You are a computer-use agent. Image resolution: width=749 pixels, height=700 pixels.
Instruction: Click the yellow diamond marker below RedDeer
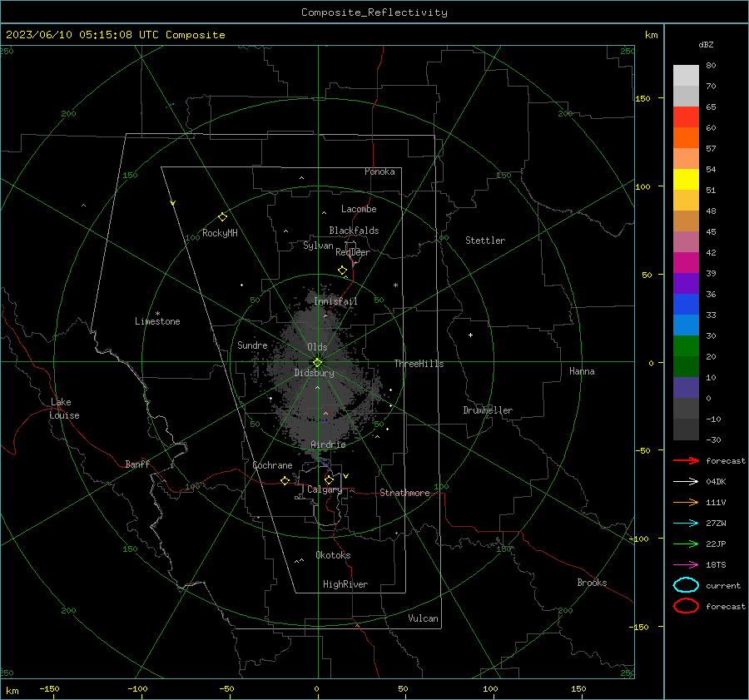click(x=343, y=271)
